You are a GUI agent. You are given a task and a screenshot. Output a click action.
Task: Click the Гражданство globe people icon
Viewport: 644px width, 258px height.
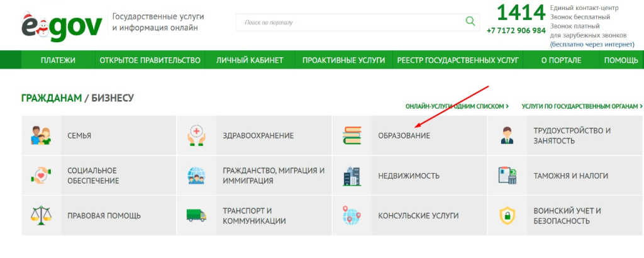(196, 176)
